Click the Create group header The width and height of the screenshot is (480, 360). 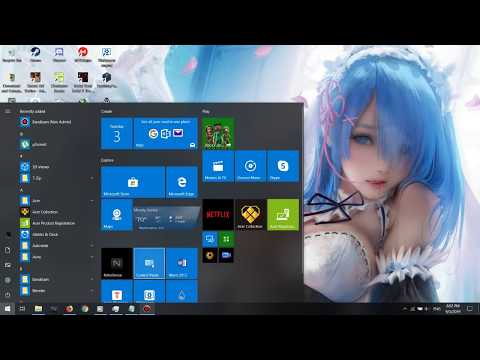(x=106, y=111)
